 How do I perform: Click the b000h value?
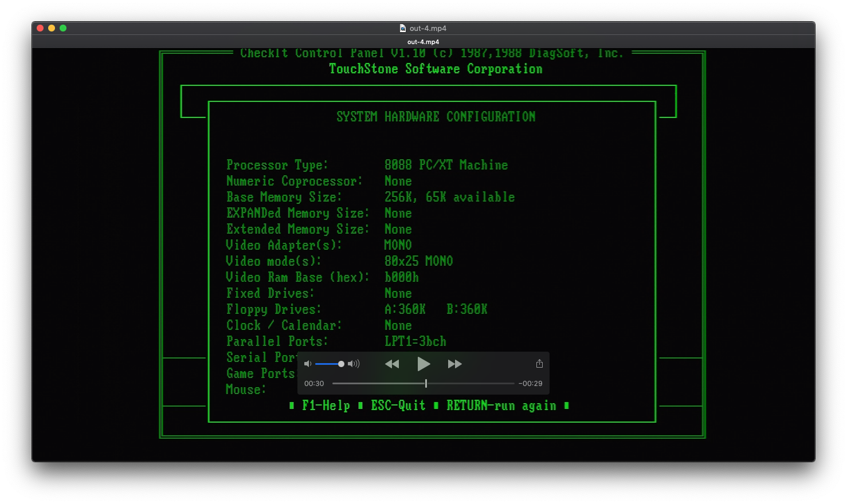[402, 277]
